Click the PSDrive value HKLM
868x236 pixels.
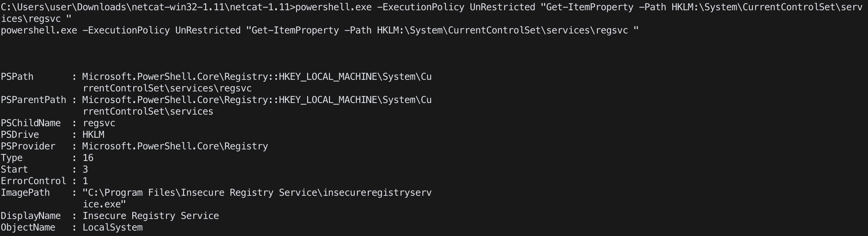pyautogui.click(x=93, y=135)
